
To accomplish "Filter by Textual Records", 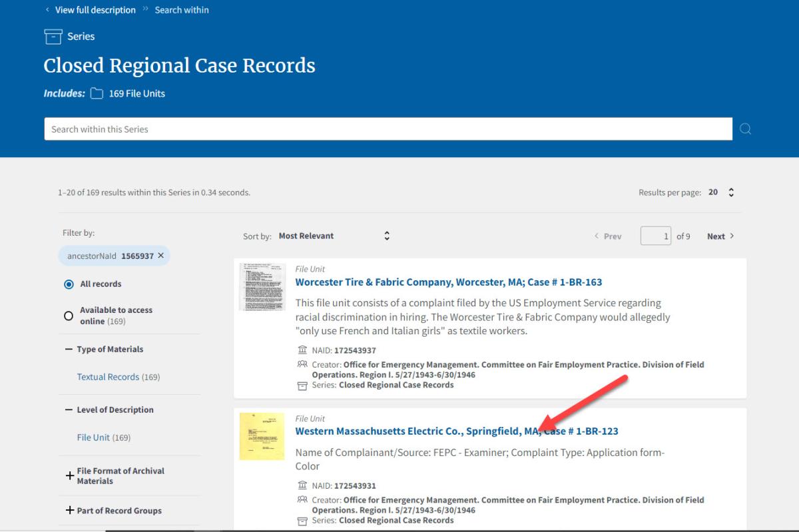I will point(108,378).
